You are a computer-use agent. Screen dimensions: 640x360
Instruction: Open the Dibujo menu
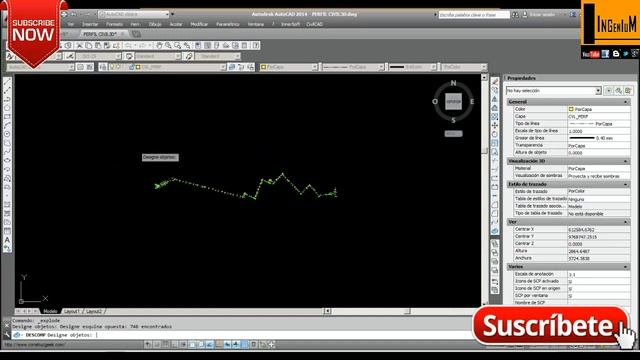click(155, 24)
